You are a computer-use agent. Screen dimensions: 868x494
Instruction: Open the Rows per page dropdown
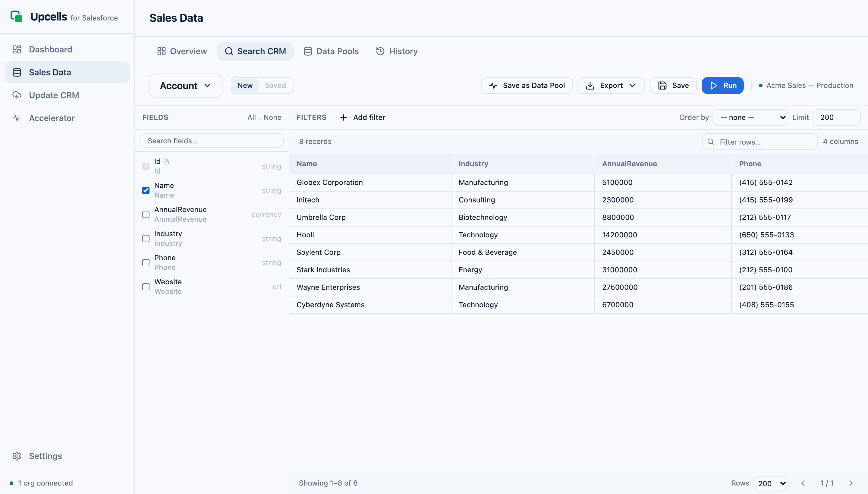click(x=771, y=483)
